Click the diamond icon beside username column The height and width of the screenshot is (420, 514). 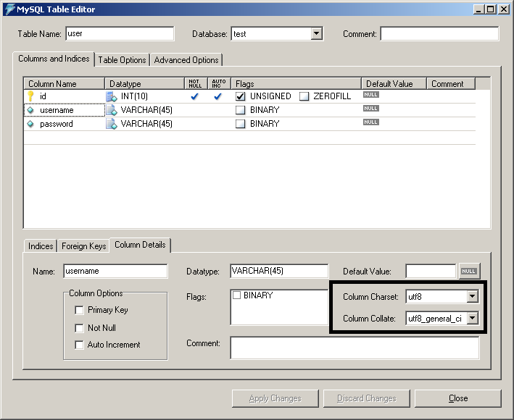click(x=30, y=110)
